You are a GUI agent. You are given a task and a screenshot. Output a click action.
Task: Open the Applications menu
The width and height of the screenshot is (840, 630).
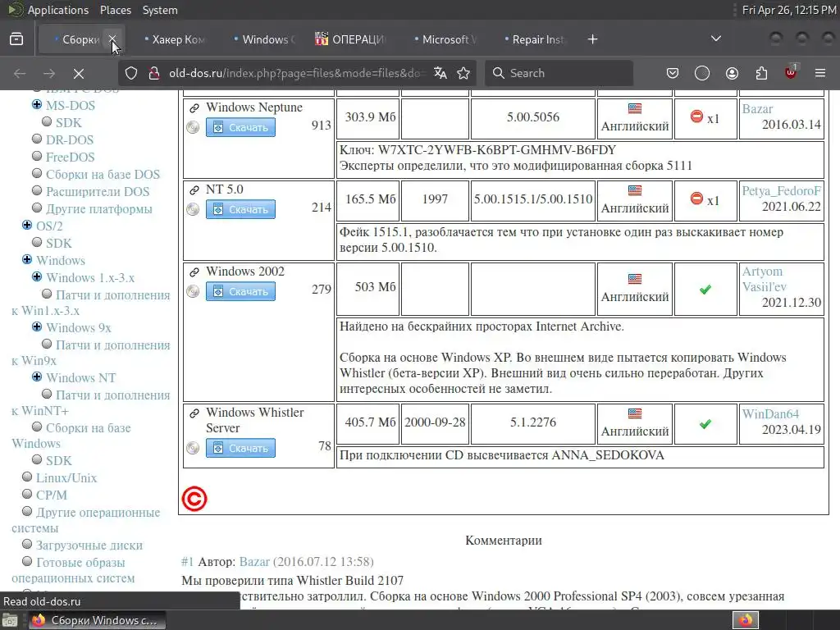coord(58,10)
